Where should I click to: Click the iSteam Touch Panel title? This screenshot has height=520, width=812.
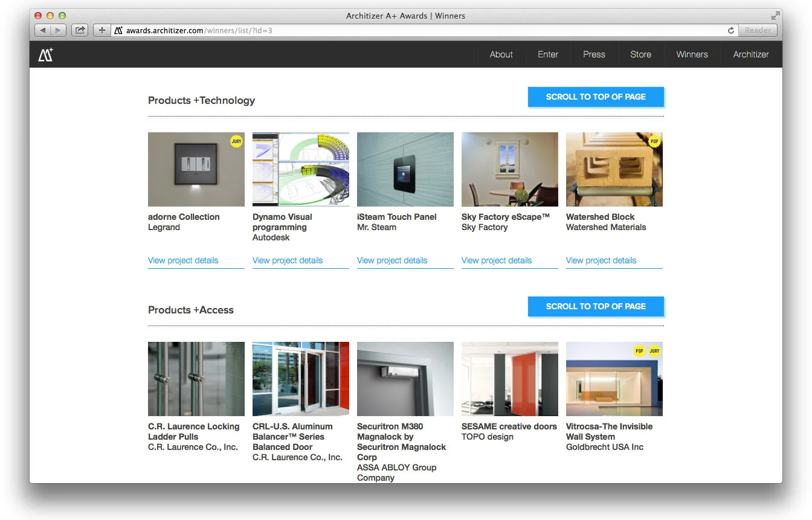point(397,217)
